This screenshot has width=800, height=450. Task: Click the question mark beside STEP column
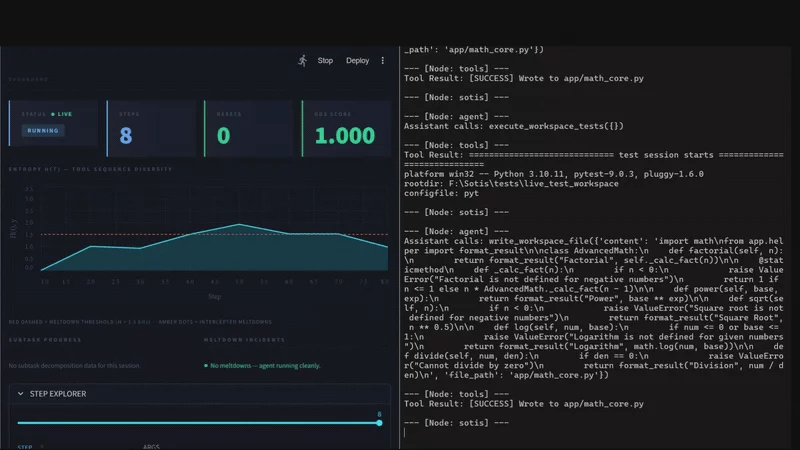tap(42, 447)
